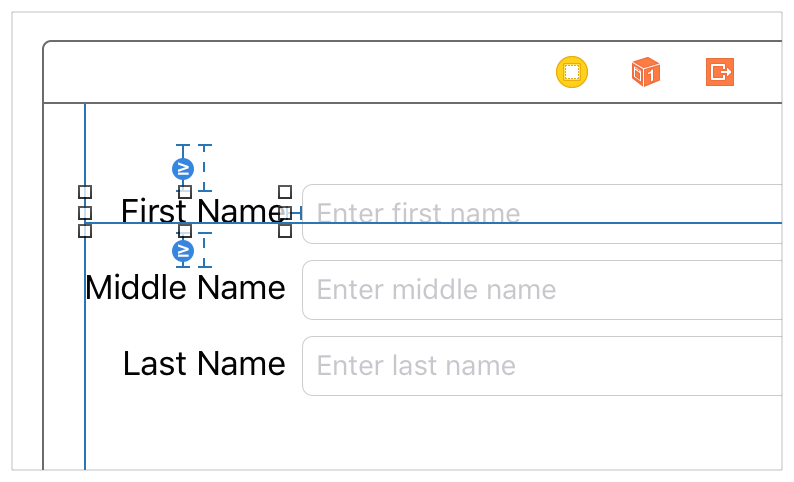This screenshot has height=482, width=794.
Task: Click the top-right resize handle of First Name
Action: 285,192
